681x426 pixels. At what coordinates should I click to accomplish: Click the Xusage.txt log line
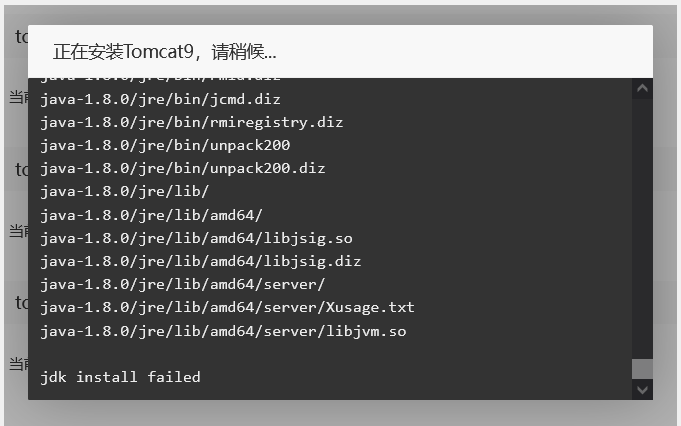(227, 307)
